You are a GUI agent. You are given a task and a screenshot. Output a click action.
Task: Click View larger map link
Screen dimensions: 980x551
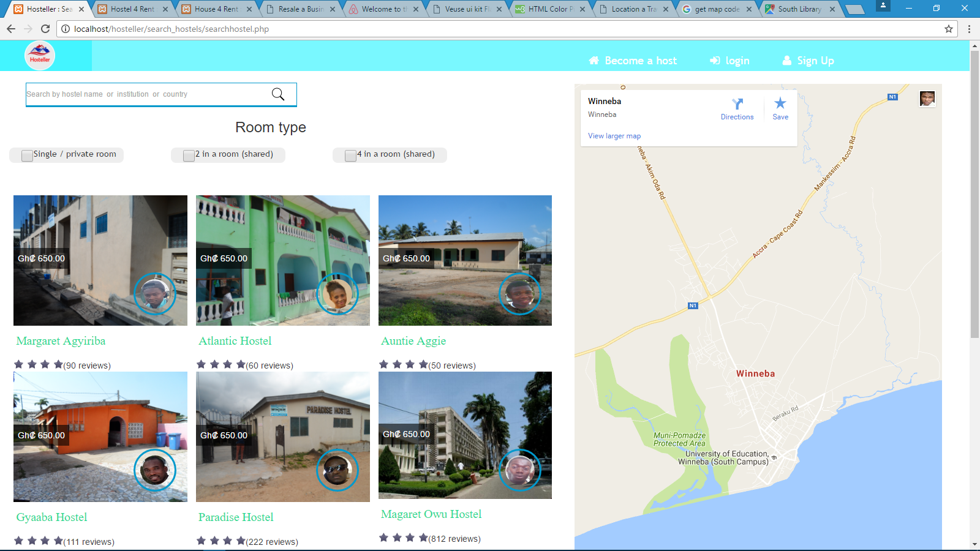(614, 136)
